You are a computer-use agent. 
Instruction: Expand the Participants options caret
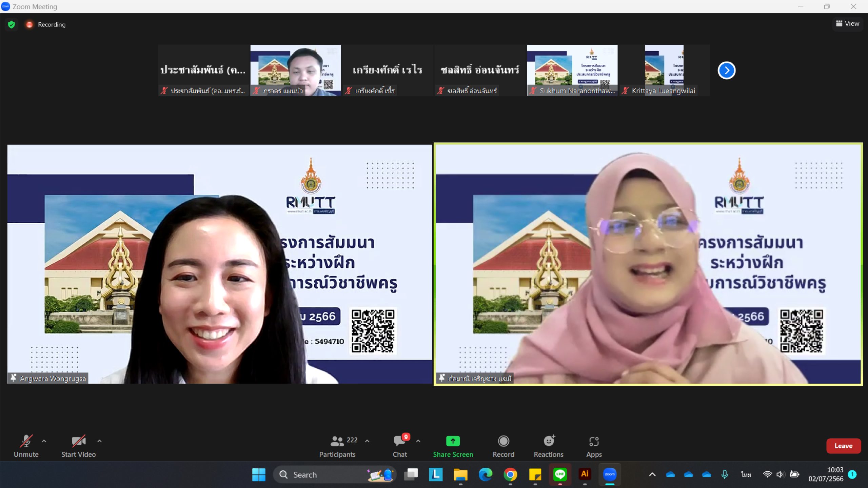pyautogui.click(x=367, y=441)
